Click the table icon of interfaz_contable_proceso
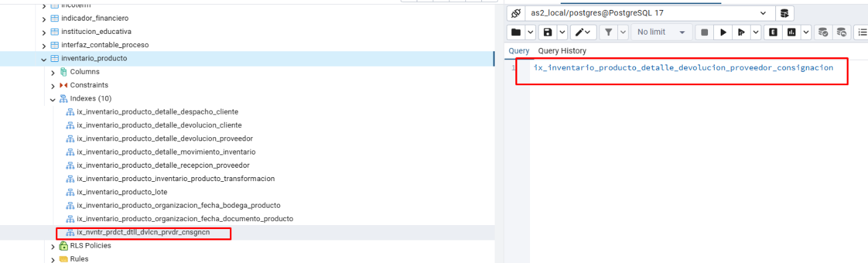This screenshot has height=263, width=868. (55, 45)
